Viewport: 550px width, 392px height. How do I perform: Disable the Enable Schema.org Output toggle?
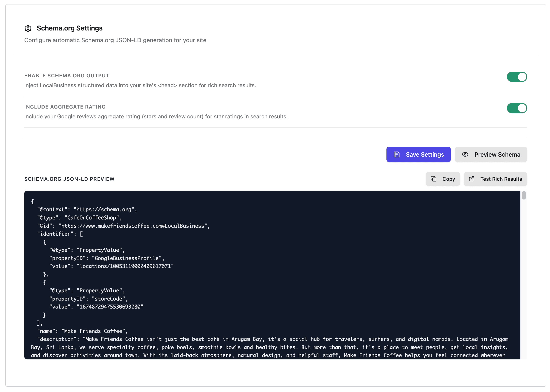point(517,77)
